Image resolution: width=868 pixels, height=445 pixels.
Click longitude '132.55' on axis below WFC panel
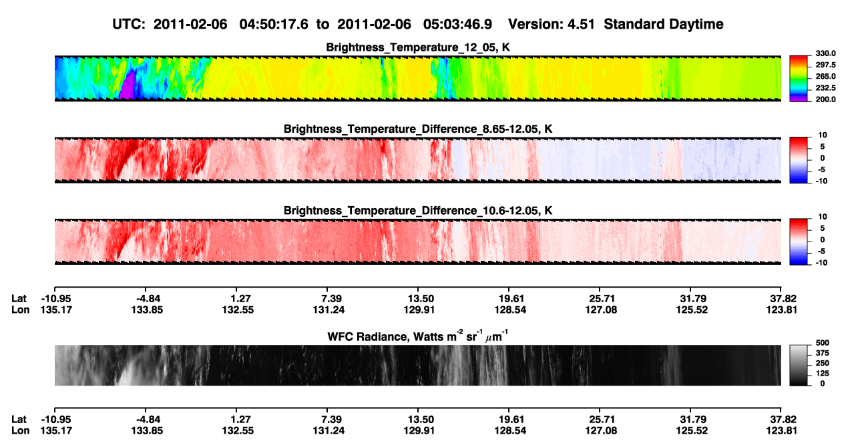pyautogui.click(x=238, y=431)
